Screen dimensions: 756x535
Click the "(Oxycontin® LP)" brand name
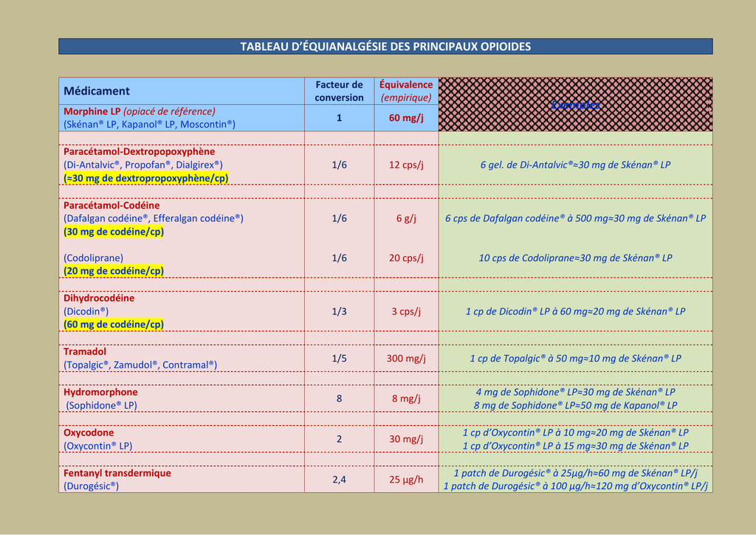click(98, 446)
